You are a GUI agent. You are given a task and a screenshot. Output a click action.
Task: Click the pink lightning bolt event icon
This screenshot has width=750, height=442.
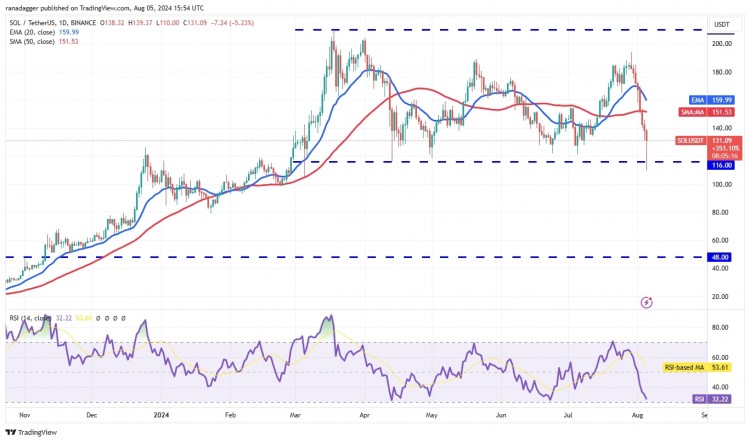[646, 302]
